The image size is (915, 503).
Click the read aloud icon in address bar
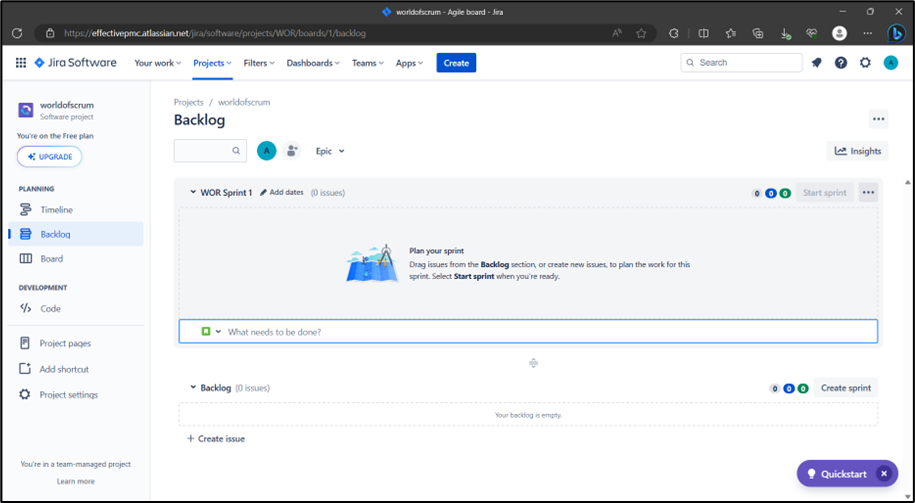(x=617, y=33)
